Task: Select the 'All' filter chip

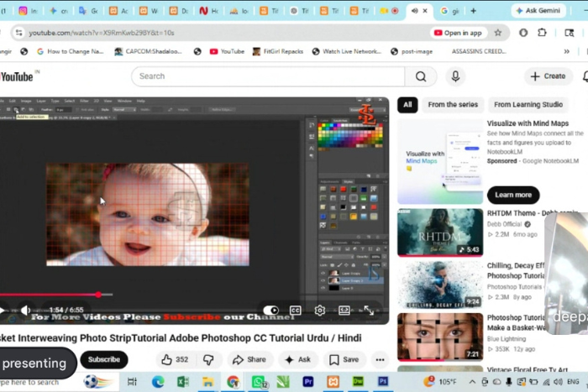Action: 407,105
